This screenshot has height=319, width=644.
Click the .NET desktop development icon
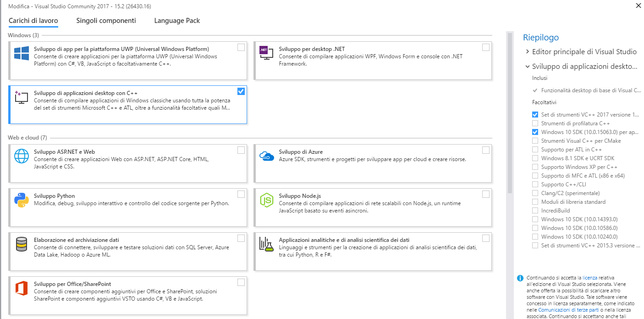tap(266, 53)
